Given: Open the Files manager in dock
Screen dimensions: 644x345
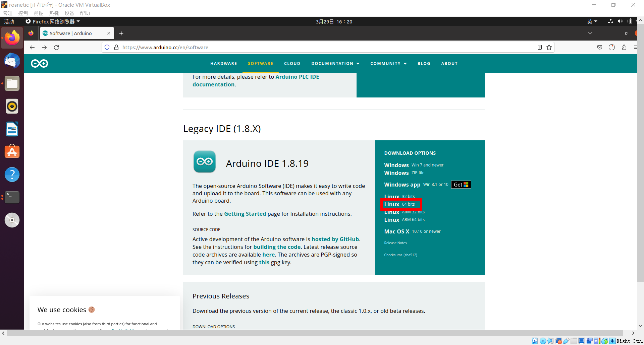Looking at the screenshot, I should (12, 83).
